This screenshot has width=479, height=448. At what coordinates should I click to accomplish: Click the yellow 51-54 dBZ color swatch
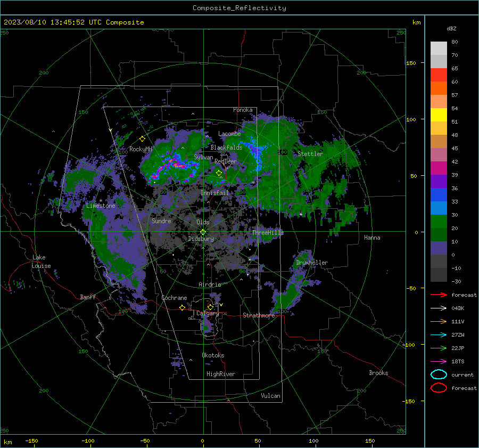tap(439, 115)
